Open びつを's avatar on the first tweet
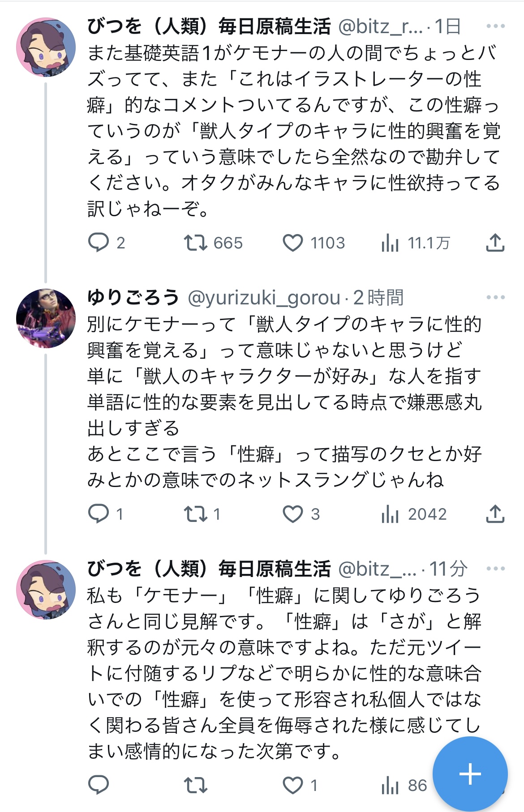 pos(46,47)
